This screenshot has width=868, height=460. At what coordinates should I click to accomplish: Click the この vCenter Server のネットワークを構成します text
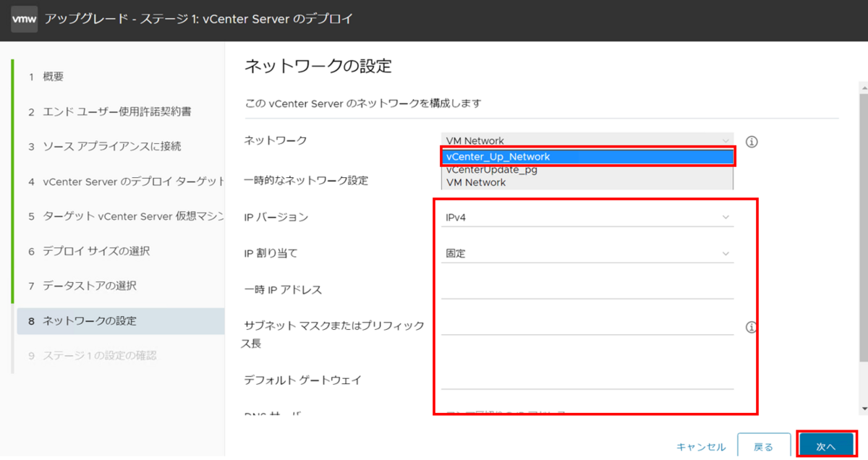coord(363,103)
